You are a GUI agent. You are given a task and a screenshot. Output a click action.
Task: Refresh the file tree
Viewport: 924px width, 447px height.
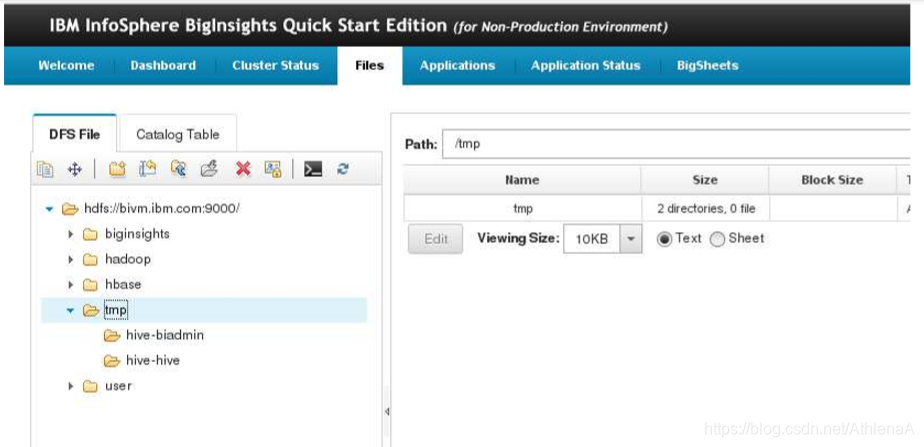pyautogui.click(x=343, y=170)
